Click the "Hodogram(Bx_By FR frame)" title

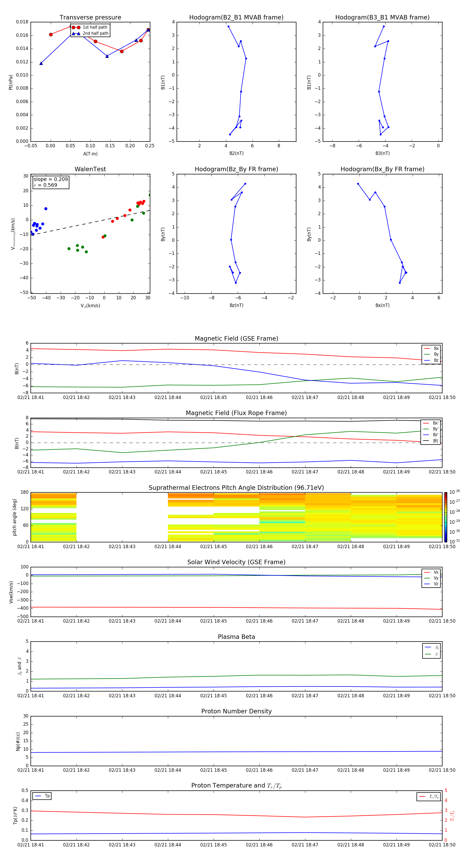click(x=382, y=169)
